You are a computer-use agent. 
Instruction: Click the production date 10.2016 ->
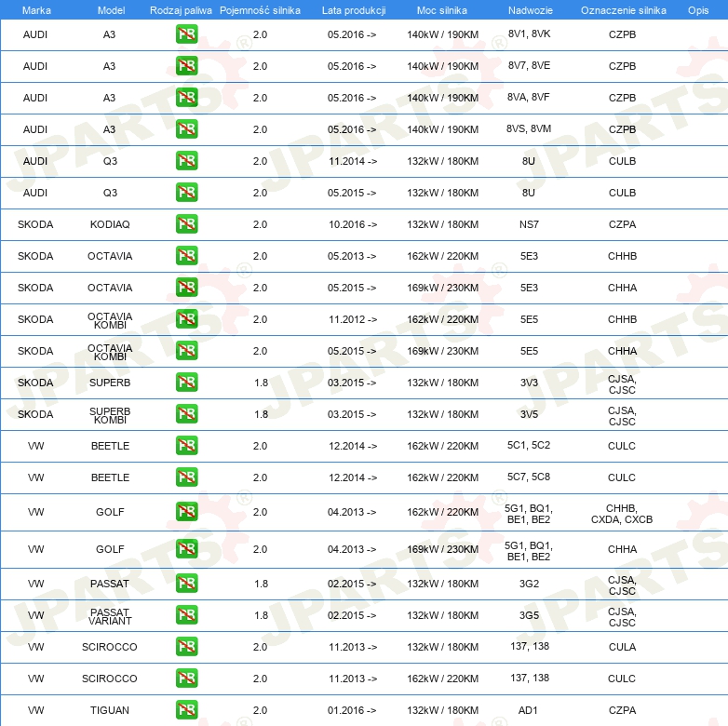353,224
